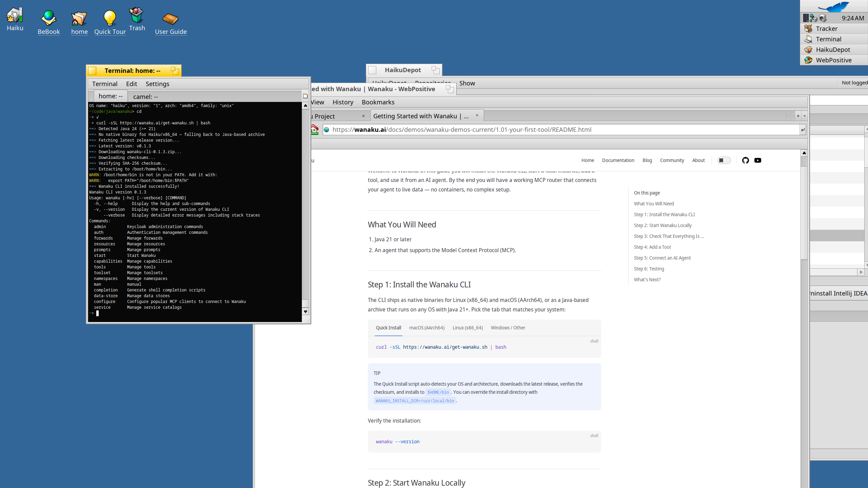The image size is (868, 488).
Task: Jump to Step 4: Add a Tool
Action: click(x=652, y=247)
